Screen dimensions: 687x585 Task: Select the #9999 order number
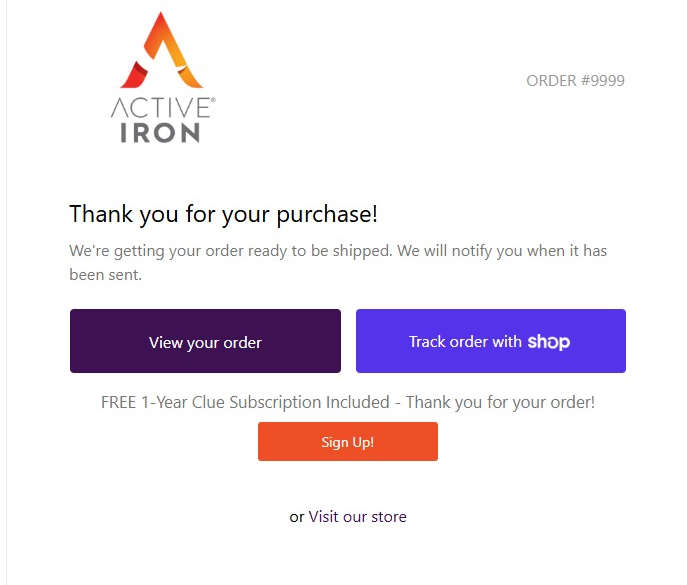[x=603, y=81]
